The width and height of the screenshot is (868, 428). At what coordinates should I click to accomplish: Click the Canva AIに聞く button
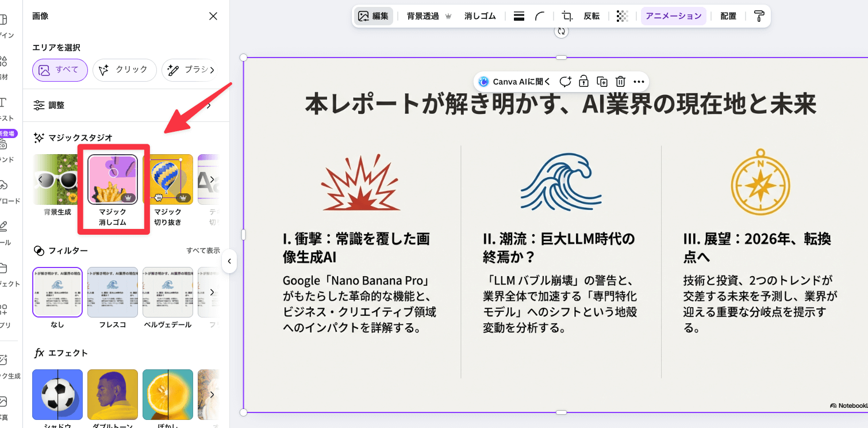pos(512,82)
